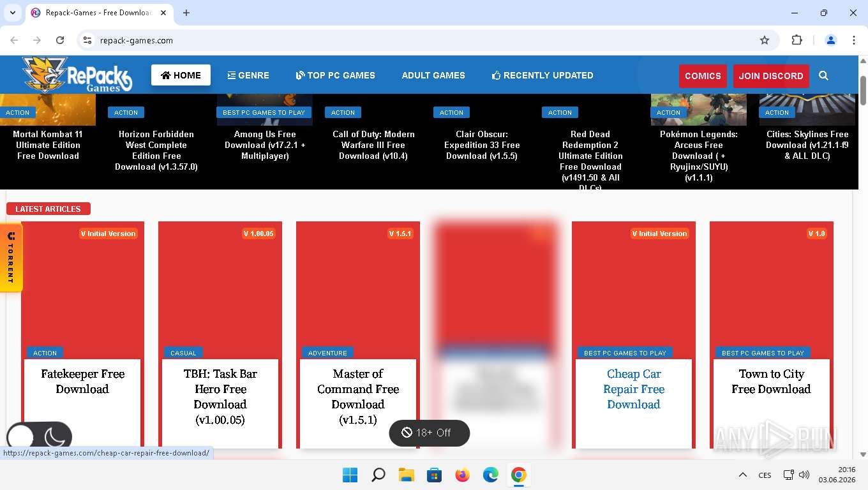Screen dimensions: 868x490
Task: Open Windows taskbar search
Action: [378, 475]
